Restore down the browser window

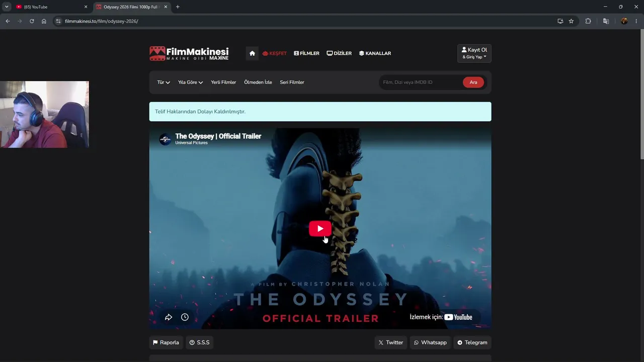point(621,7)
